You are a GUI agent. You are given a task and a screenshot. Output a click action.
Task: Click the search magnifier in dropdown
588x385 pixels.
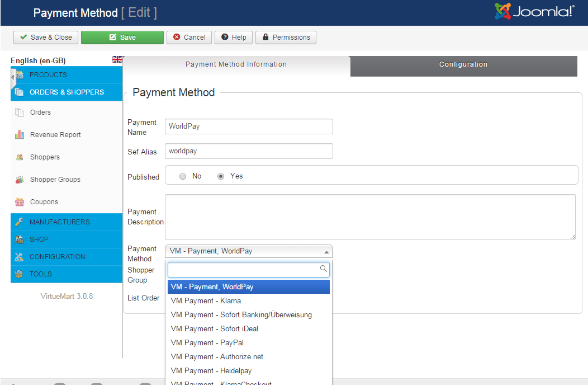point(323,269)
